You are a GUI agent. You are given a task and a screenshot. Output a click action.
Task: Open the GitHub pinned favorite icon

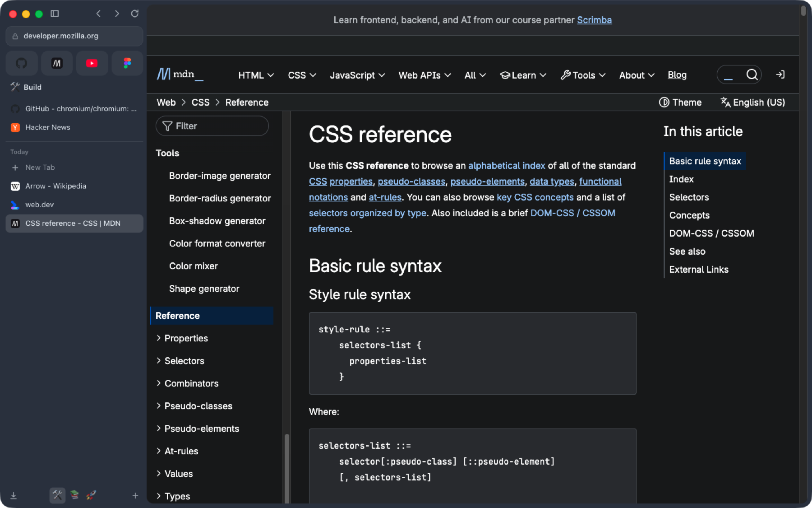click(21, 63)
